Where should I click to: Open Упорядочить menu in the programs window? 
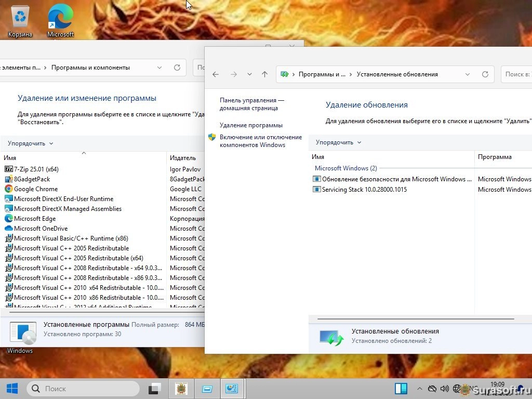coord(31,143)
